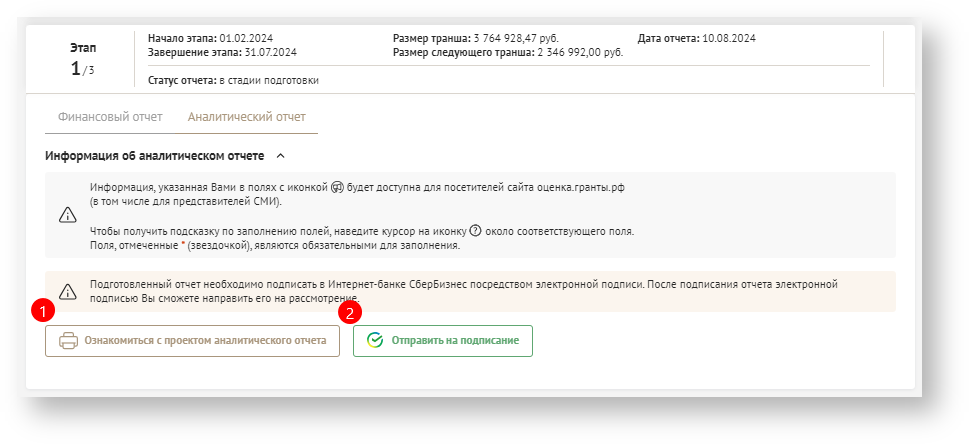Screen dimensions: 970x445
Task: Click the Информация об аналитическом отчете section heading
Action: click(x=155, y=156)
